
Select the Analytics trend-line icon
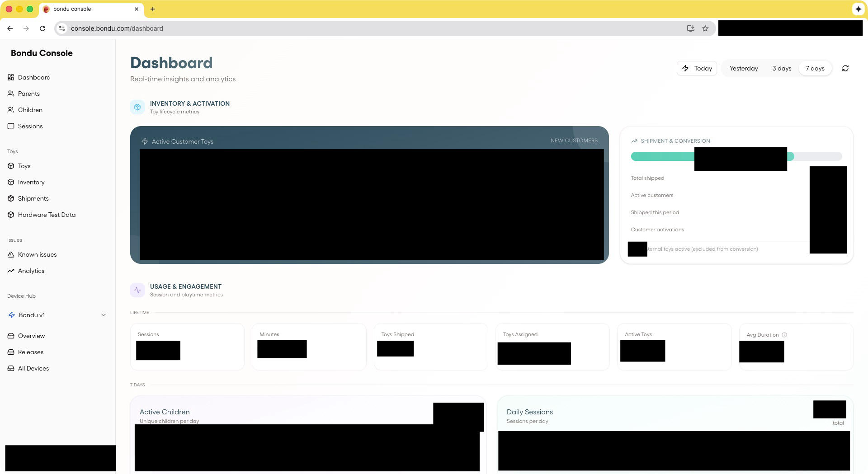coord(11,271)
